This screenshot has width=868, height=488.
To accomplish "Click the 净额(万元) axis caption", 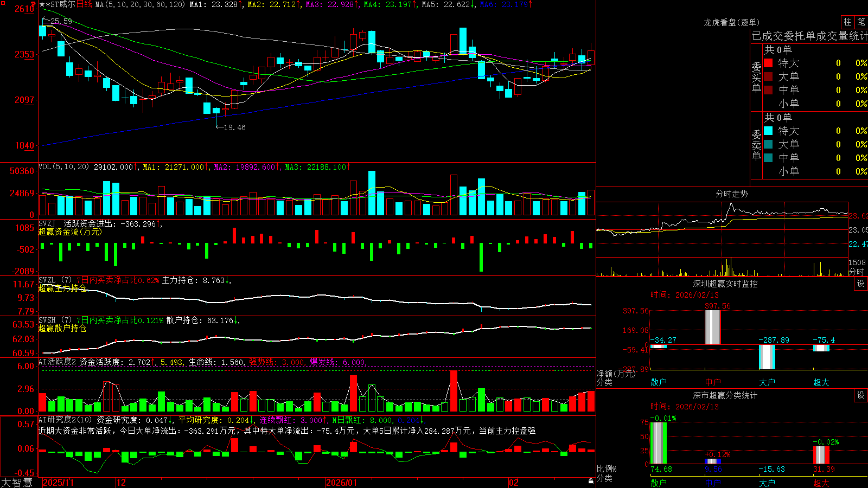I will (615, 374).
